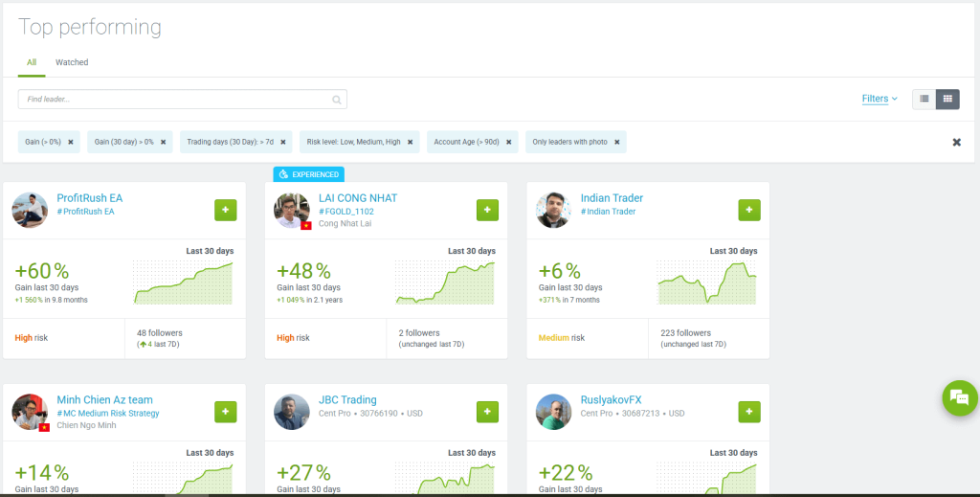Screen dimensions: 980x497
Task: Add ProfitRush EA with green plus button
Action: click(x=225, y=210)
